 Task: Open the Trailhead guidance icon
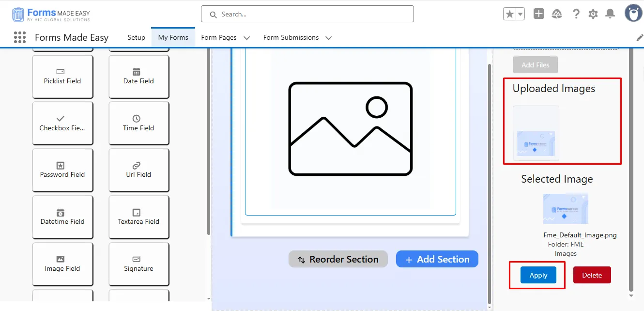pos(557,14)
